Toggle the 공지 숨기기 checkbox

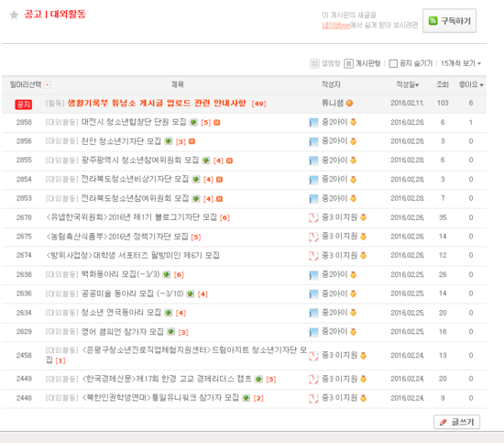[393, 63]
